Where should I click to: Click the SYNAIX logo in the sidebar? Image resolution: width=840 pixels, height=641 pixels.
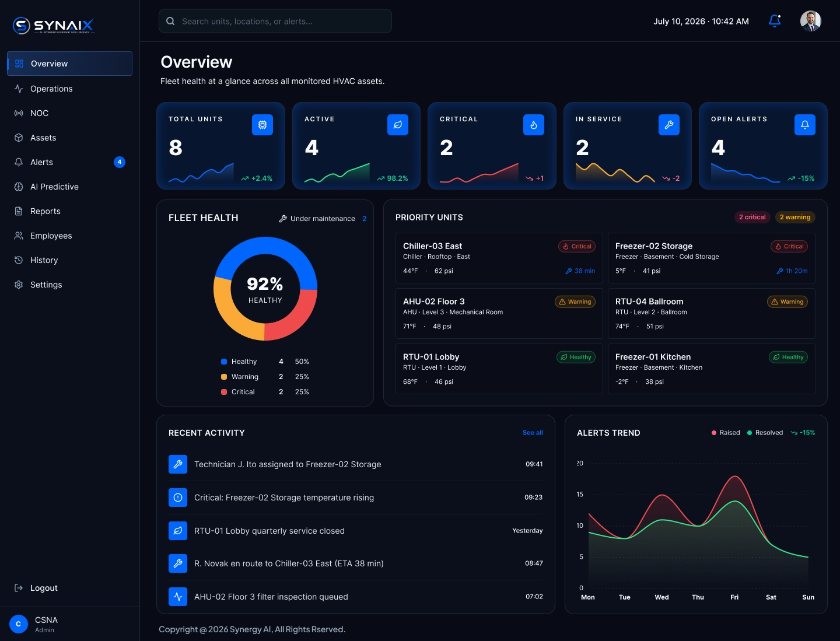pos(53,26)
